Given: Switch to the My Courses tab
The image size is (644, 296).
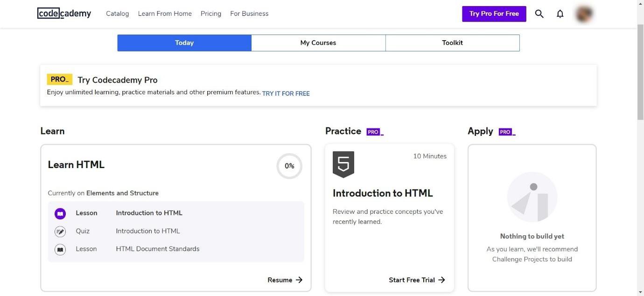Looking at the screenshot, I should pos(318,42).
